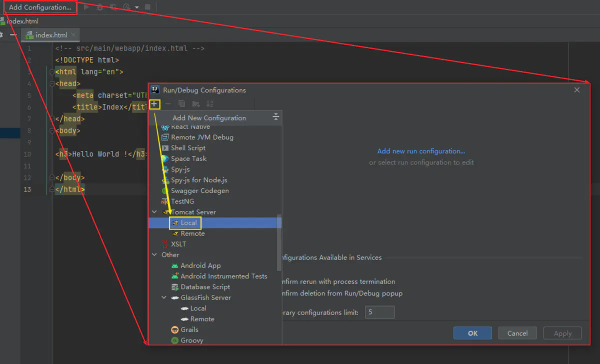This screenshot has height=364, width=600.
Task: Click the plus icon to add a configuration
Action: 154,104
